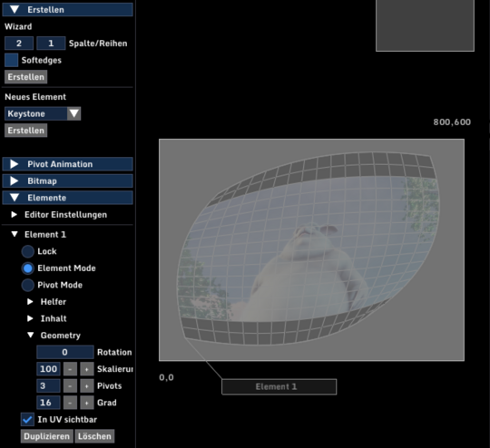Viewport: 490px width, 448px height.
Task: Collapse the Erstellen section header
Action: pyautogui.click(x=67, y=9)
